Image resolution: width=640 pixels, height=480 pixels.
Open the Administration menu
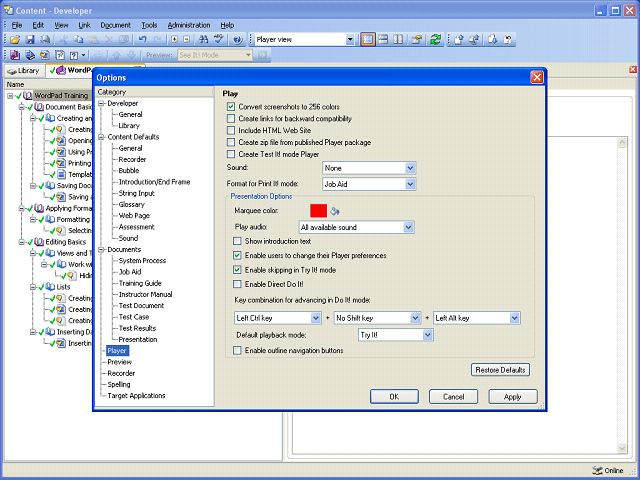(189, 25)
